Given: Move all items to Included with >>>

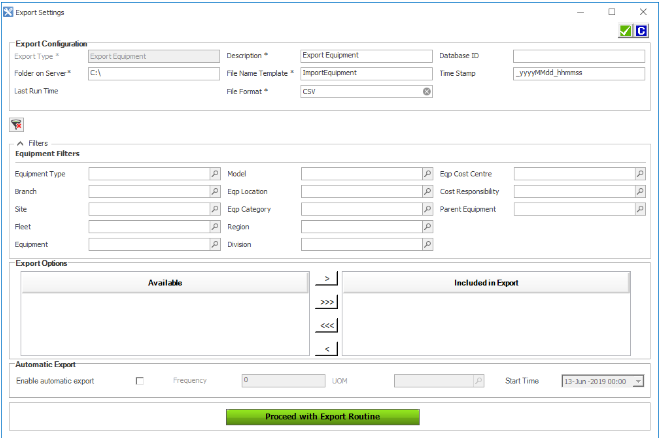Looking at the screenshot, I should [327, 302].
